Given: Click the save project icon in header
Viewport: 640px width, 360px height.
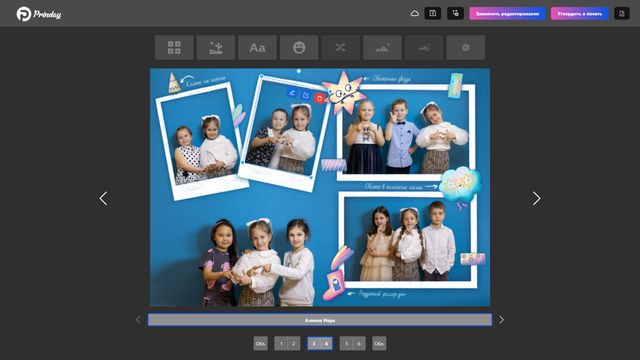Looking at the screenshot, I should 433,13.
